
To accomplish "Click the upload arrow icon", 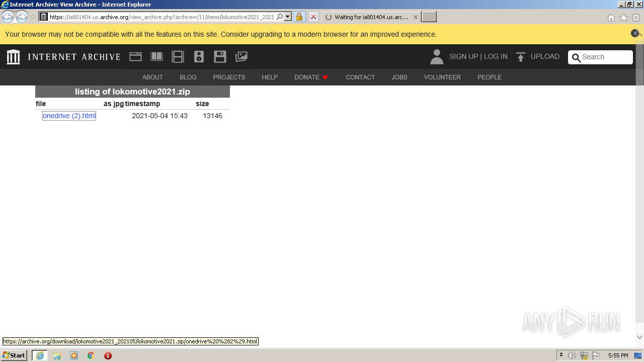I will (521, 57).
